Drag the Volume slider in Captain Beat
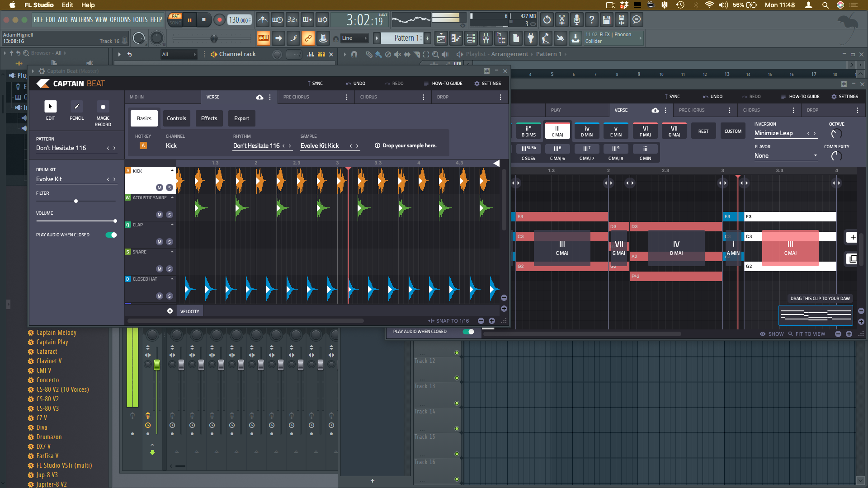Image resolution: width=868 pixels, height=488 pixels. [x=114, y=220]
